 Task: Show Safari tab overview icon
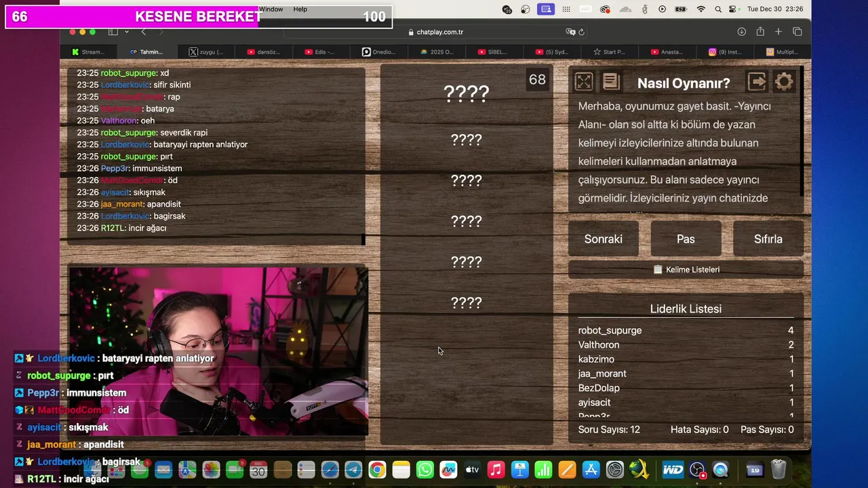pyautogui.click(x=797, y=32)
